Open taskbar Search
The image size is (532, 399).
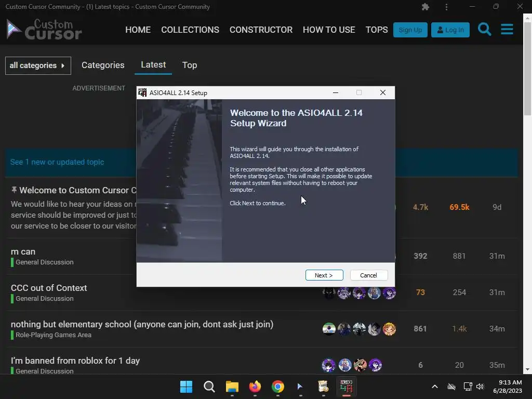point(209,387)
